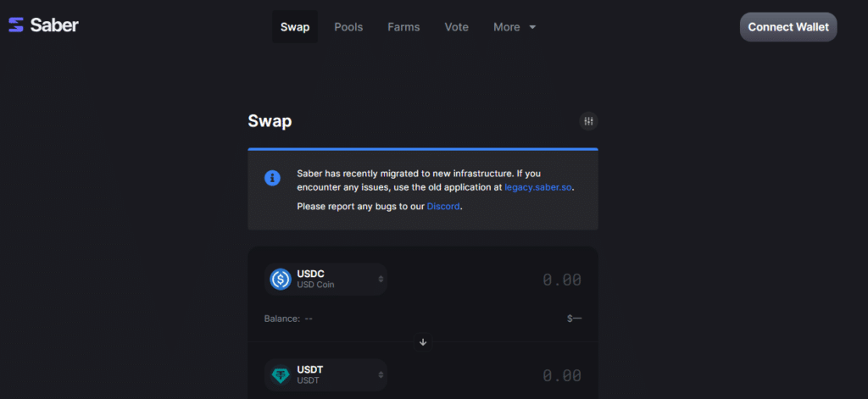Click the Saber logo icon

16,25
